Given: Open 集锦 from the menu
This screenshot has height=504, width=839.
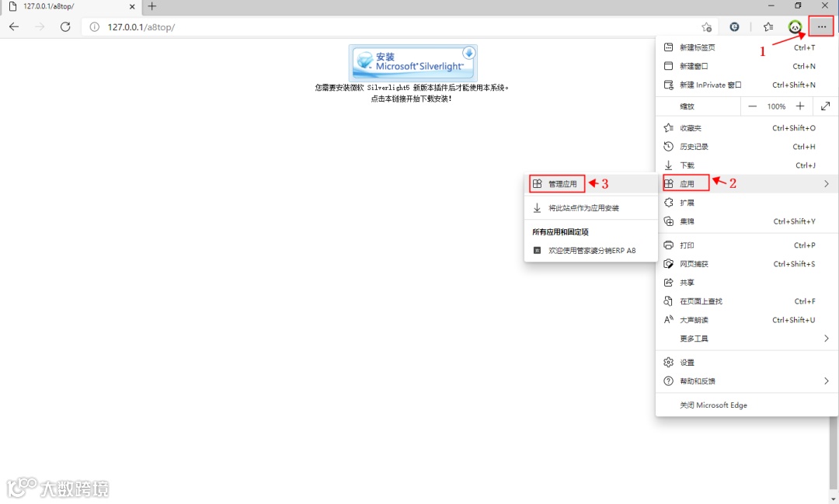Looking at the screenshot, I should coord(747,221).
